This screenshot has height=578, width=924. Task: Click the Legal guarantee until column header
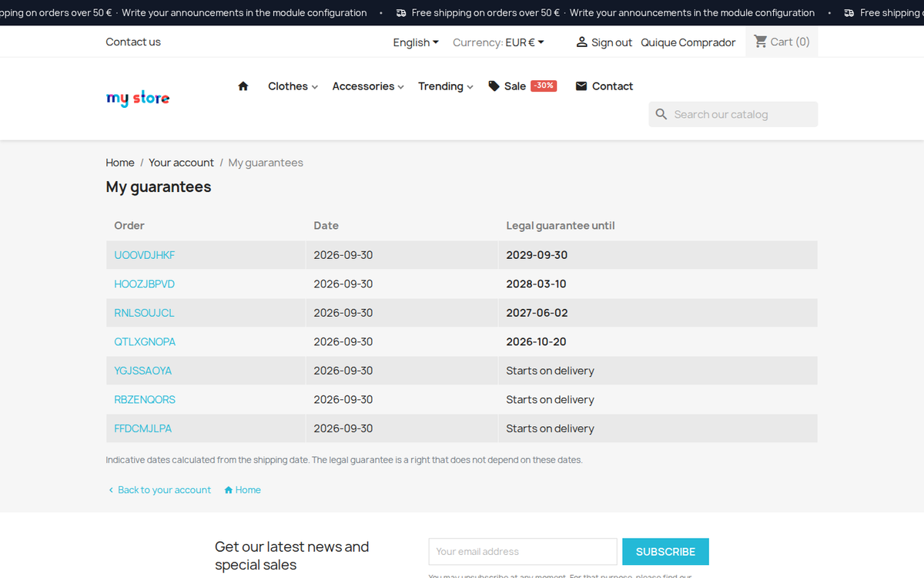(x=560, y=226)
